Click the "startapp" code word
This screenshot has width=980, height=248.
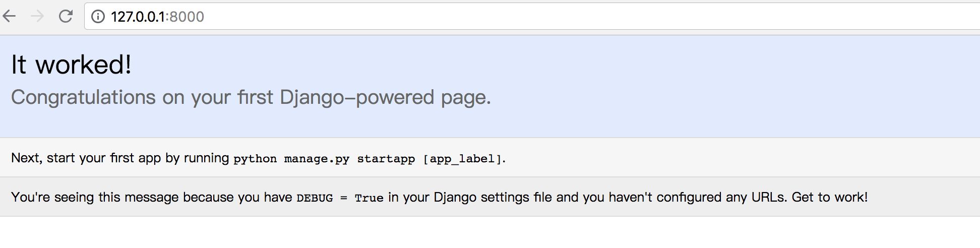pos(386,159)
